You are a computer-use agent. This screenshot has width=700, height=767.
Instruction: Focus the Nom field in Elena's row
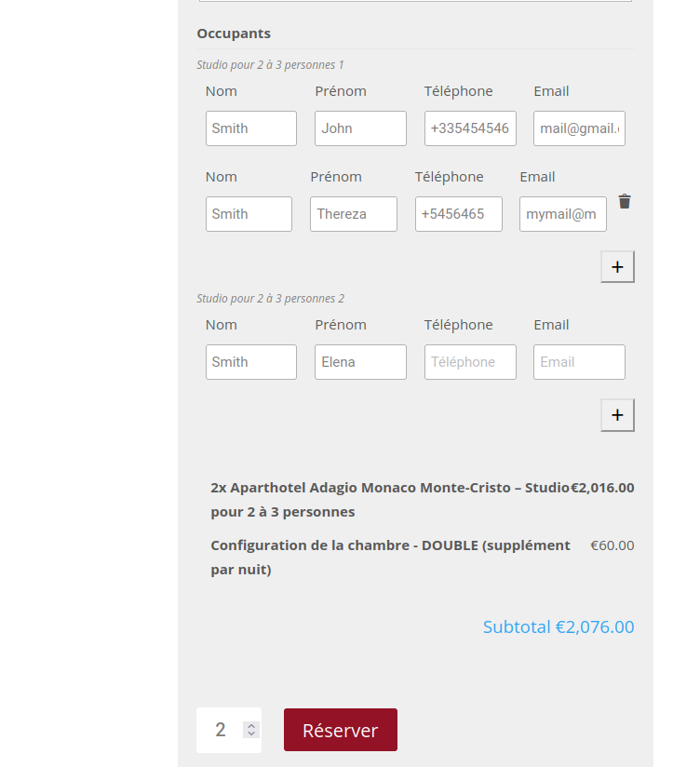tap(251, 362)
